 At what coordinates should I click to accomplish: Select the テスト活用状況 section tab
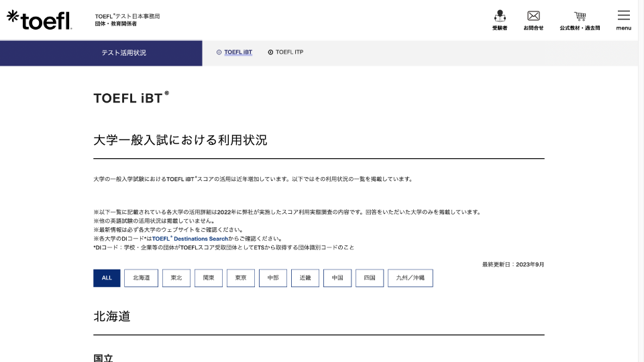101,53
